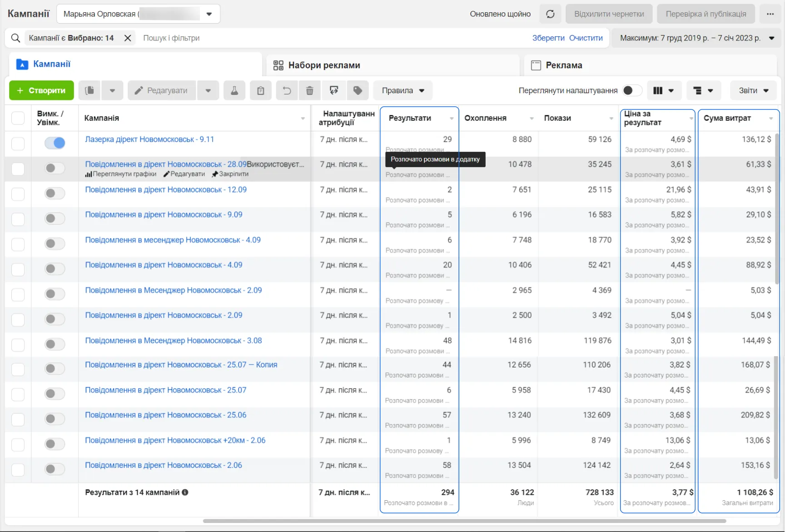Click the info icon beside 14 campaigns results
Screen dimensions: 785x532
(x=185, y=492)
